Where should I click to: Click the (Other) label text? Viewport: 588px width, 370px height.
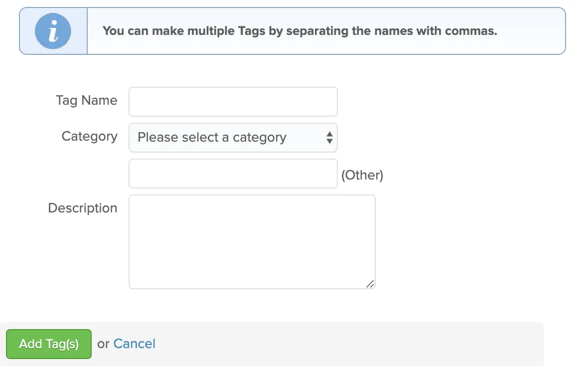pos(362,175)
